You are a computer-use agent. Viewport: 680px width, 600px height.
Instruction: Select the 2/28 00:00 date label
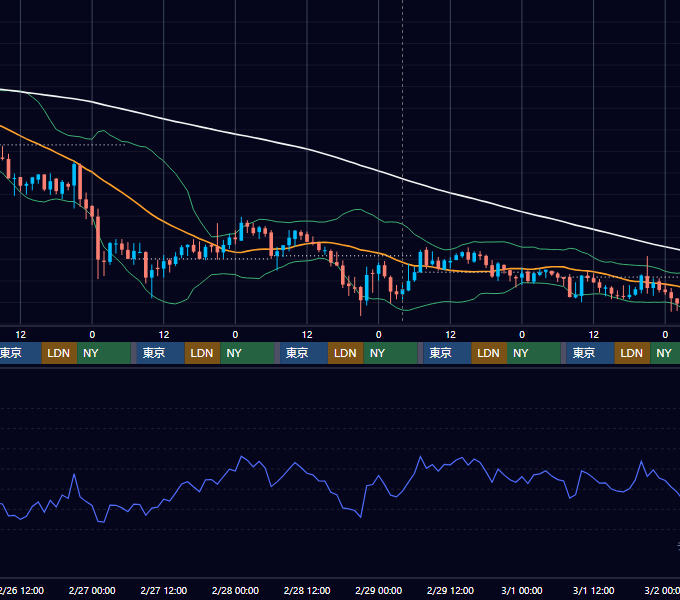235,590
